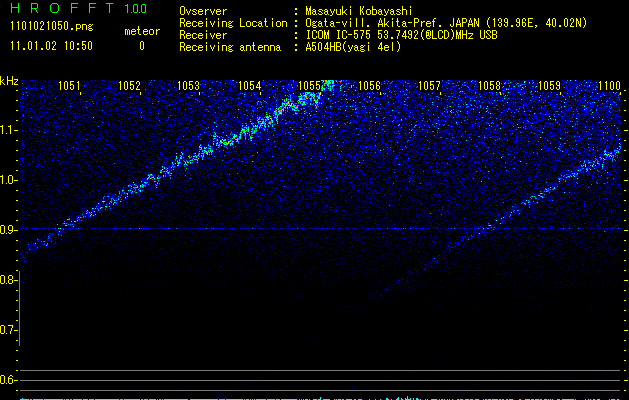Click the Receiver label
The height and width of the screenshot is (400, 629).
(x=203, y=35)
